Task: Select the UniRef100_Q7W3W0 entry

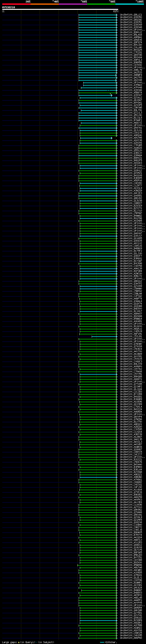Action: click(131, 344)
